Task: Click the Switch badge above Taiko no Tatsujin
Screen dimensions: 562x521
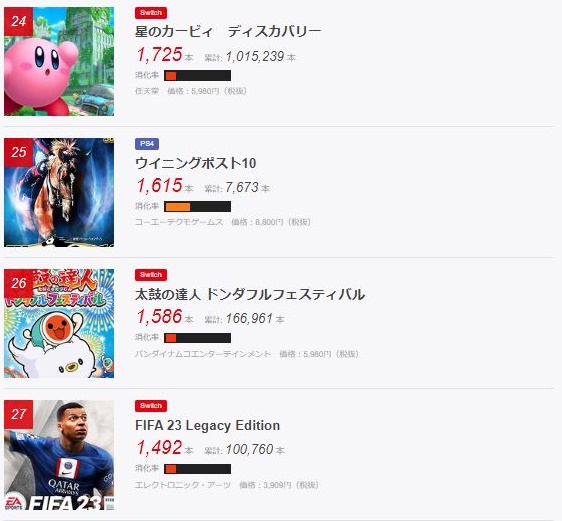Action: pos(151,275)
